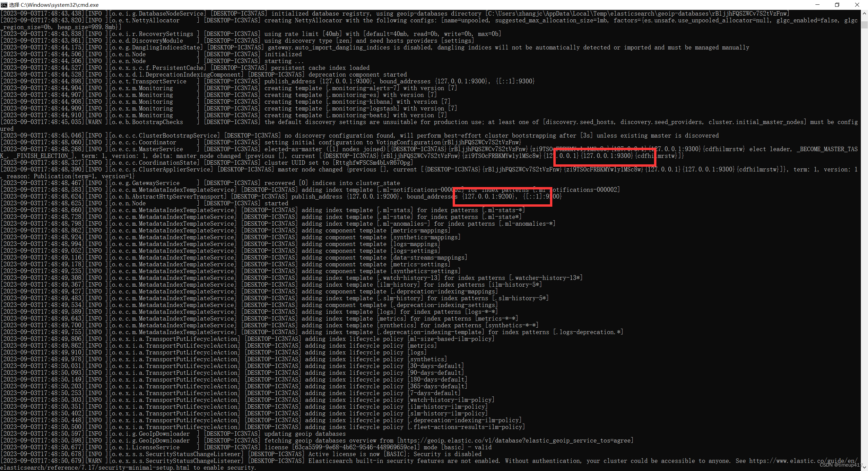Click component template '[metrics-settings]'
Screen dimensions: 868x471
pyautogui.click(x=420, y=264)
